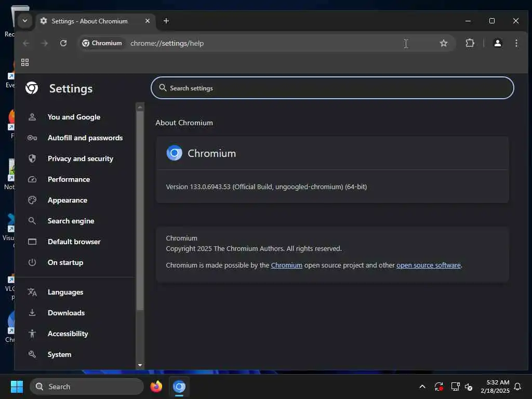
Task: Go back with the back arrow
Action: 26,43
